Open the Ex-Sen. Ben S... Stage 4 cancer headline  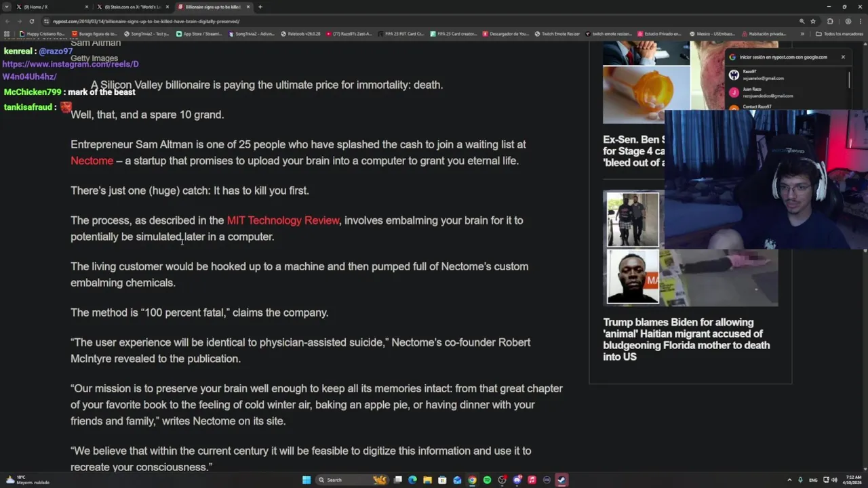point(633,151)
